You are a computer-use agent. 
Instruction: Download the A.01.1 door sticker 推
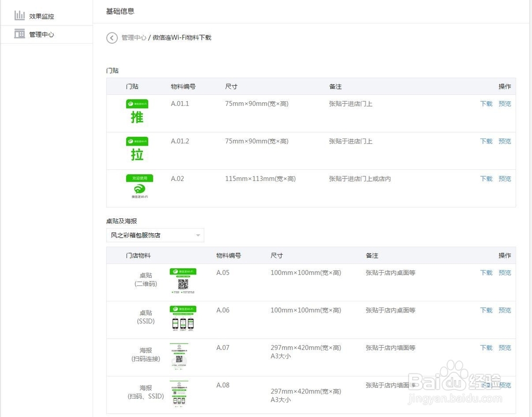click(x=486, y=103)
